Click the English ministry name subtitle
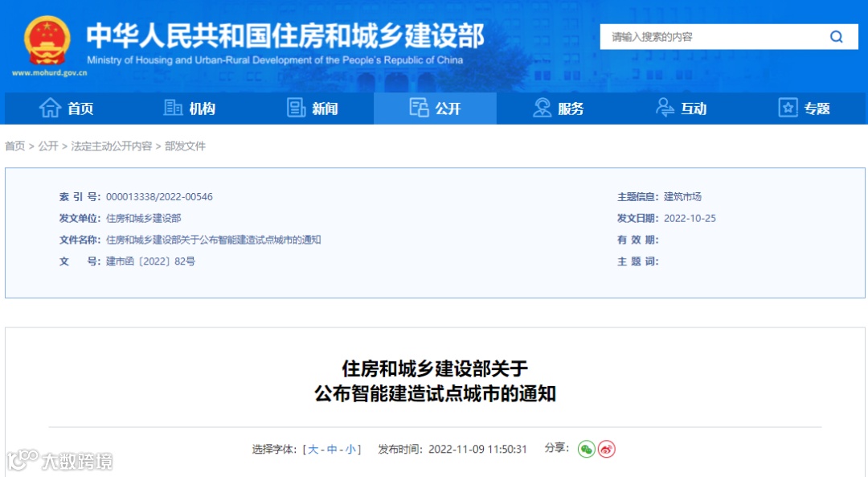Screen dimensions: 868x477 [x=275, y=60]
